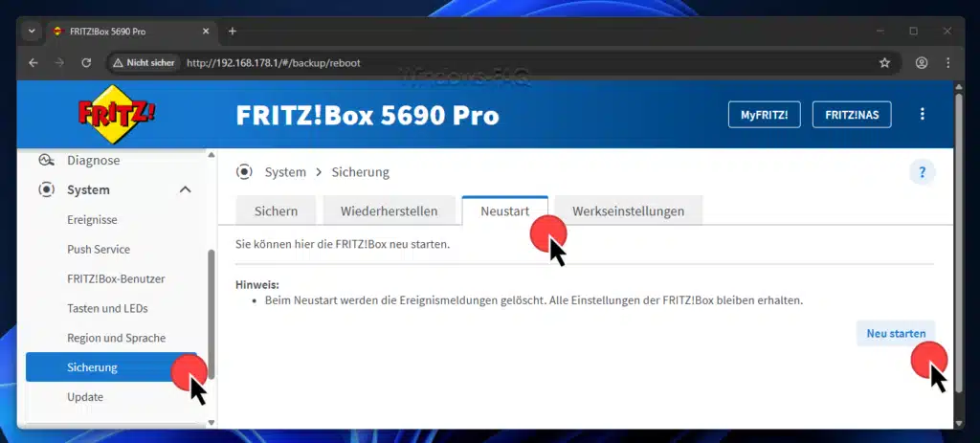The width and height of the screenshot is (980, 443).
Task: Select Sicherung in sidebar
Action: 111,367
